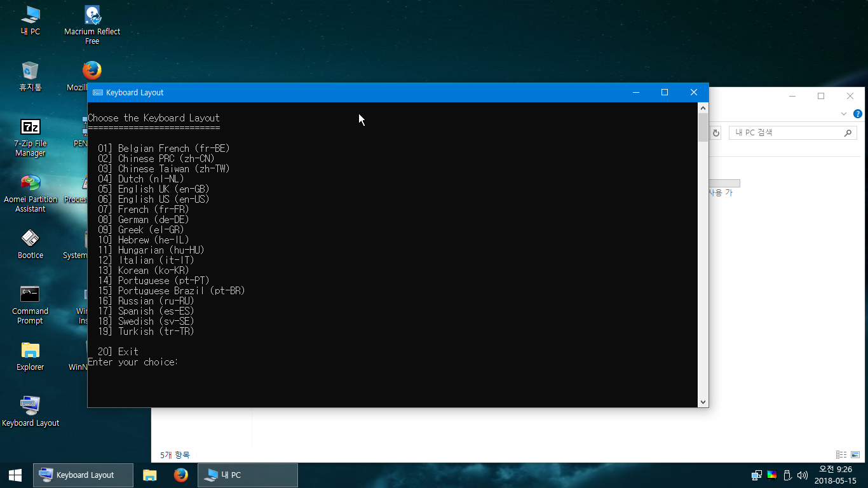Click the '20] Exit' line

click(x=118, y=352)
